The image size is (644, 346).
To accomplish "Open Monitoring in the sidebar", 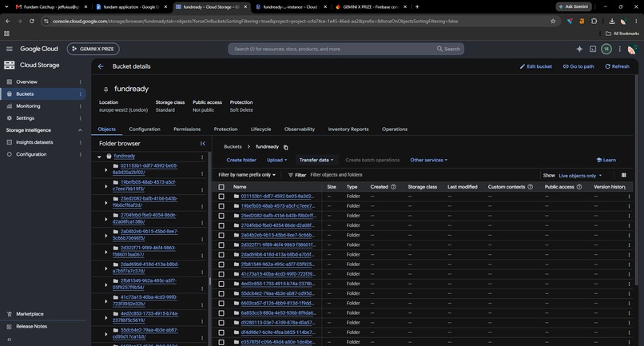I will pyautogui.click(x=28, y=106).
